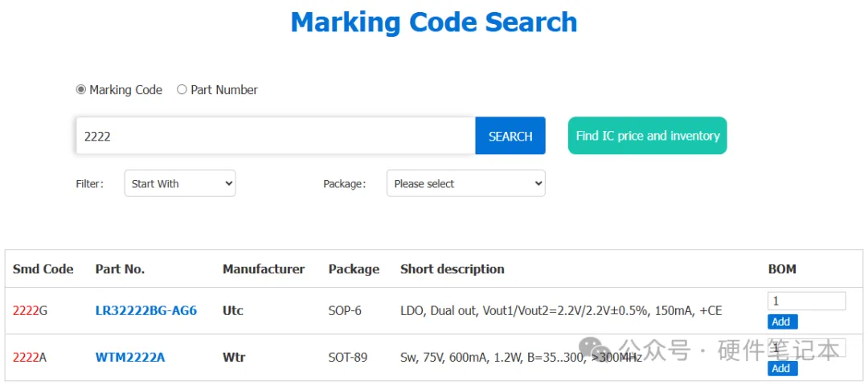
Task: Click the Marking Code Search page title
Action: pyautogui.click(x=434, y=23)
